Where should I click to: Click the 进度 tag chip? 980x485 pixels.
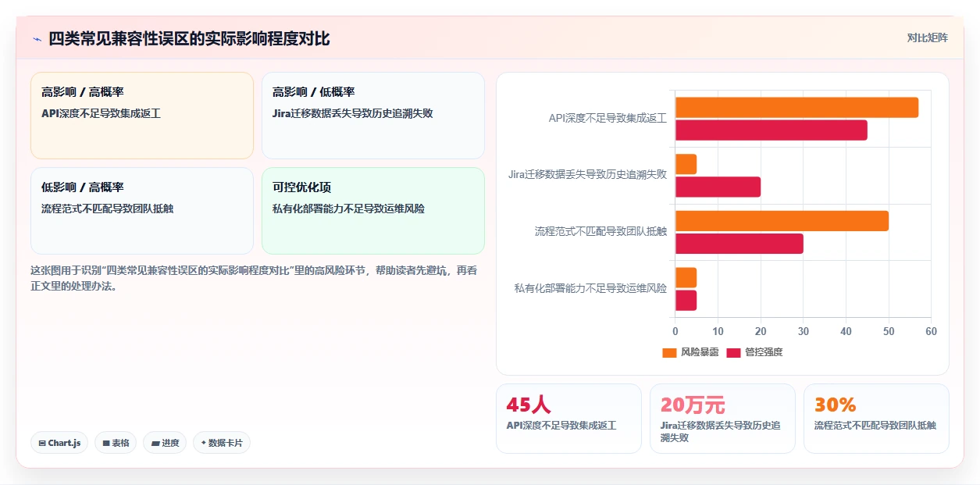(x=165, y=443)
